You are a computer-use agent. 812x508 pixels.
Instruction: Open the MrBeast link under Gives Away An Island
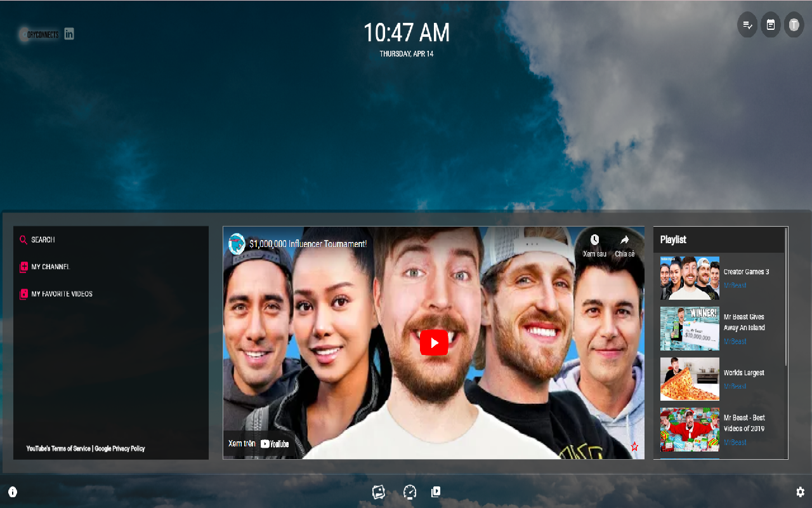tap(735, 342)
